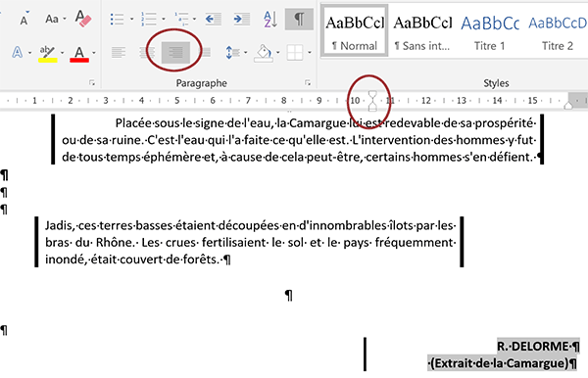Viewport: 588px width, 378px height.
Task: Start a numbered list
Action: [x=149, y=19]
